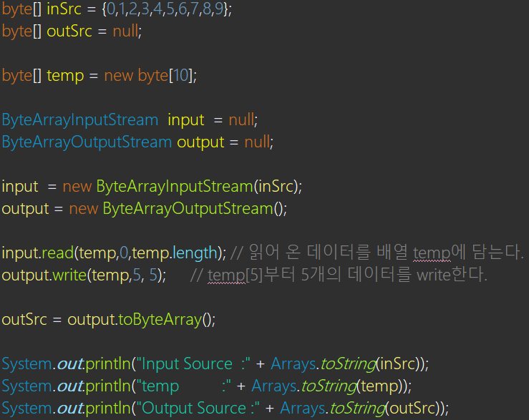Click the comment 'temp[5]부터 5개의 데이터를 write한다'

339,275
